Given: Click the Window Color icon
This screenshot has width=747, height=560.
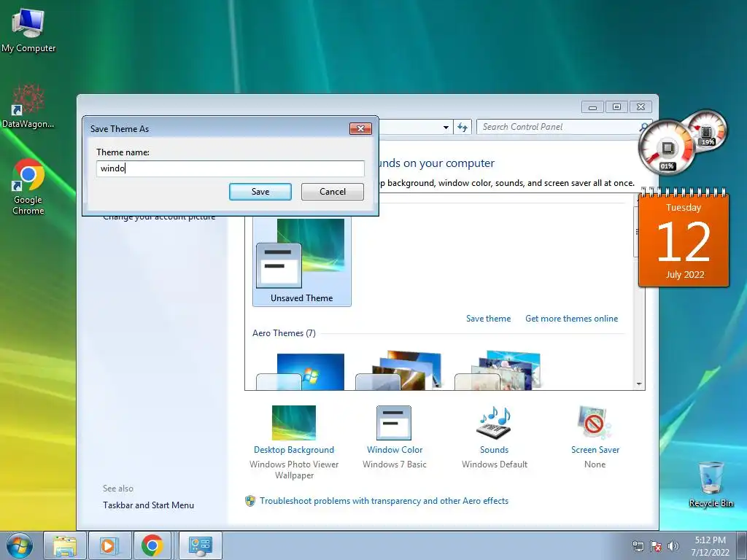Looking at the screenshot, I should (394, 423).
